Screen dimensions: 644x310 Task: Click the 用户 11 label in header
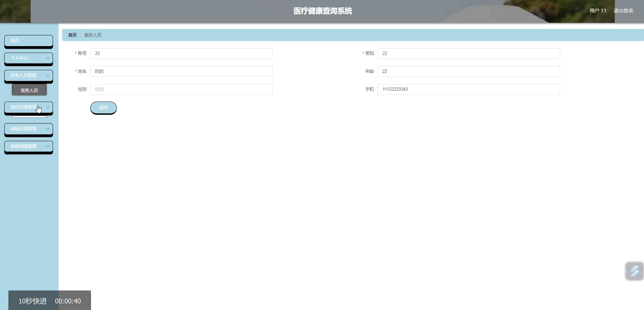click(x=597, y=11)
